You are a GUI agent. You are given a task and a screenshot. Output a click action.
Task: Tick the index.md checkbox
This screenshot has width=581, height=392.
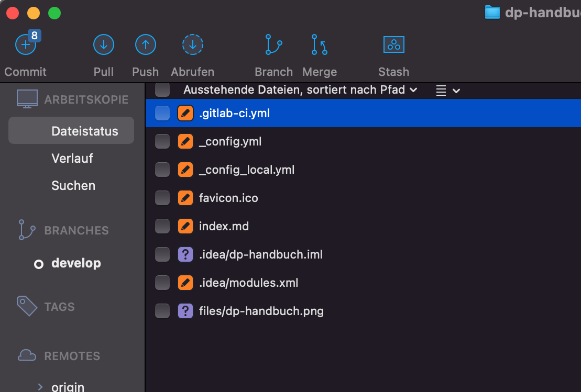pos(162,226)
